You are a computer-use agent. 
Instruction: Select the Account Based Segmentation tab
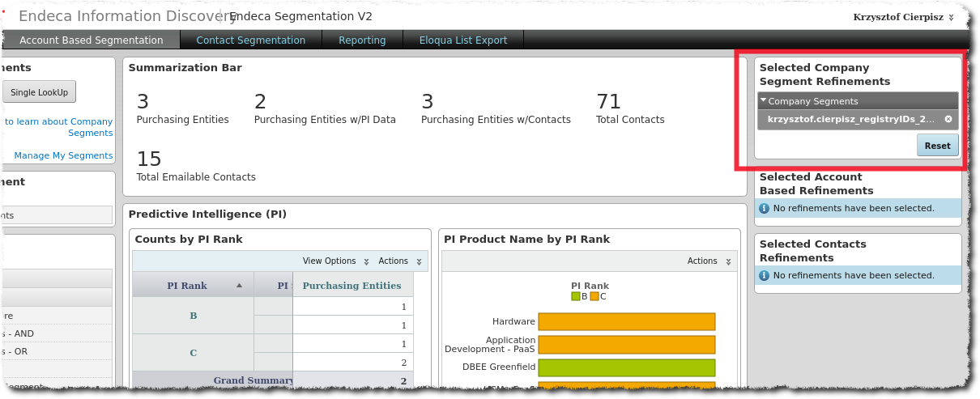point(91,40)
